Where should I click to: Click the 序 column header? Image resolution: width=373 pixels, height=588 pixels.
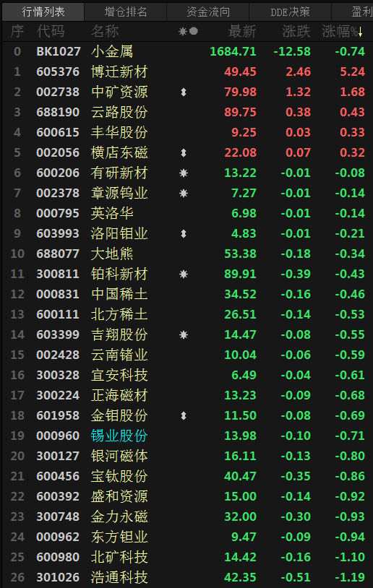(x=17, y=32)
